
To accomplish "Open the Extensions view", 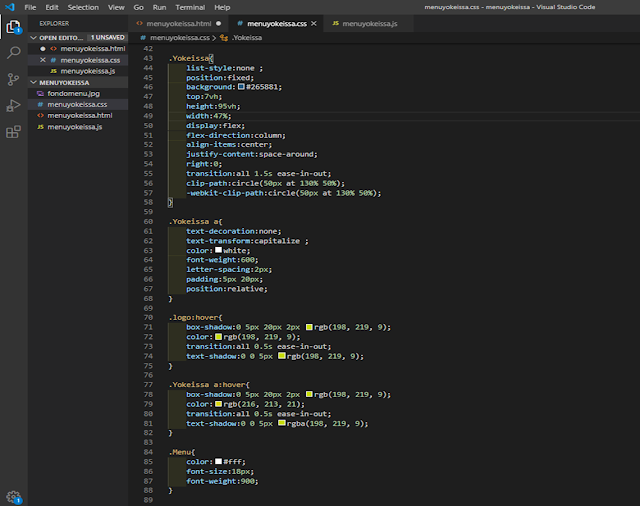I will tap(13, 131).
